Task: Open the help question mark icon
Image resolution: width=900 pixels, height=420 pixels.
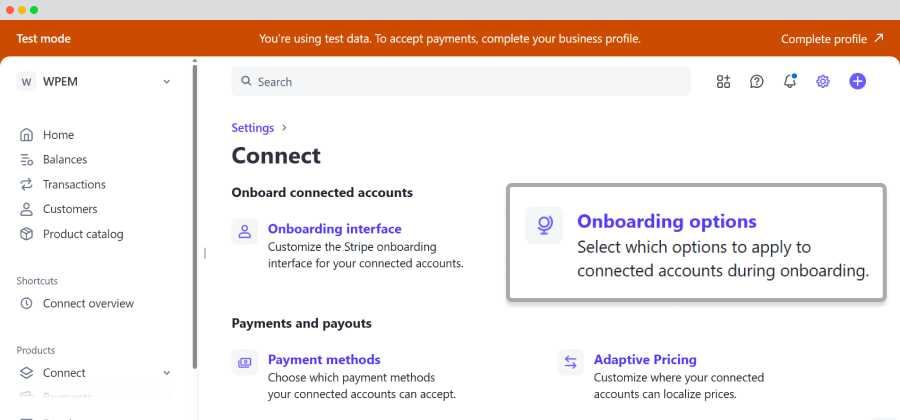Action: pyautogui.click(x=757, y=81)
